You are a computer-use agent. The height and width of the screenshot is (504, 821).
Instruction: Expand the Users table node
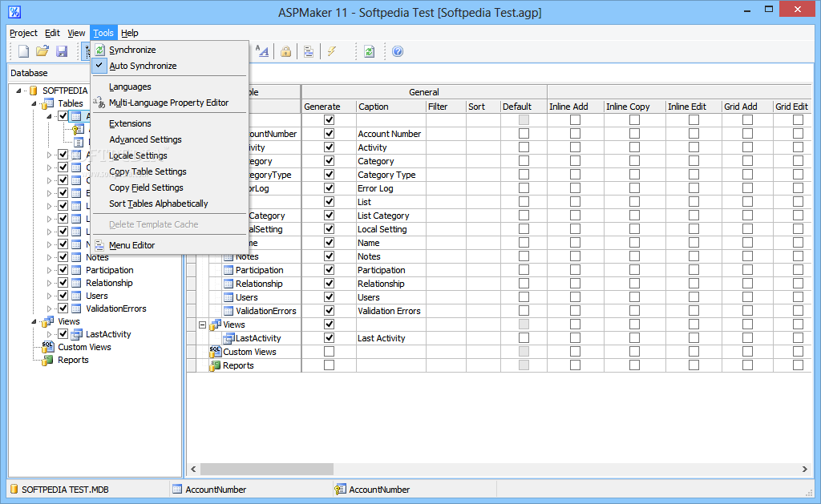(49, 296)
